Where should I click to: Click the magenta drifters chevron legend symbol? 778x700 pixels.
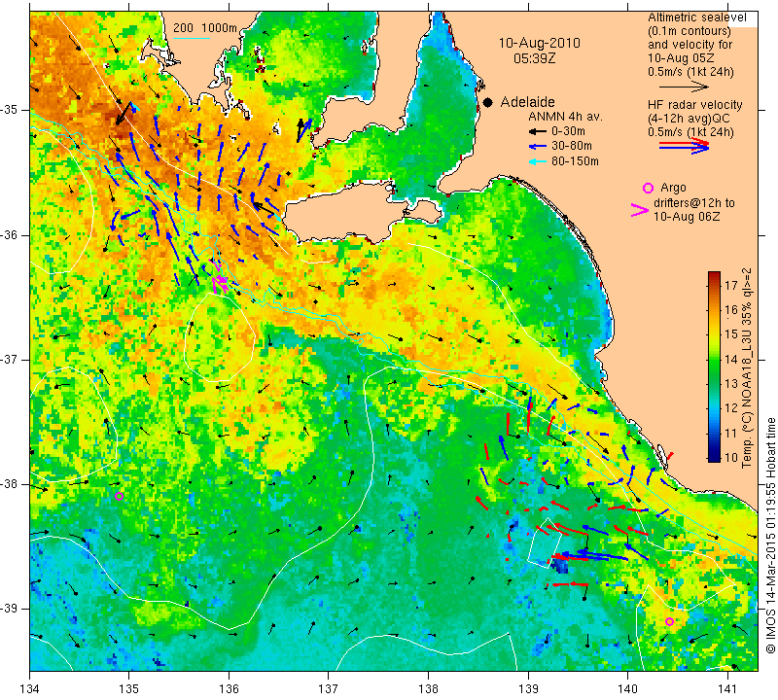640,210
